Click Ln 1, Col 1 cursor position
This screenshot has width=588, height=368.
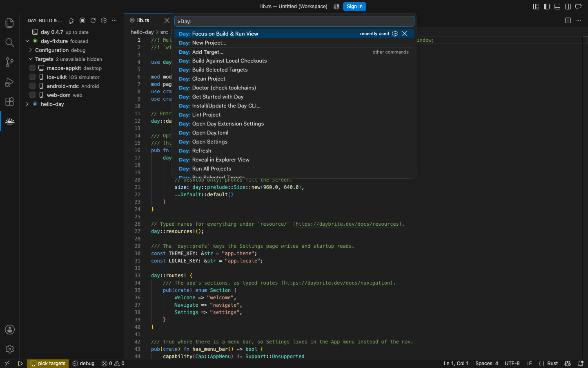click(456, 364)
